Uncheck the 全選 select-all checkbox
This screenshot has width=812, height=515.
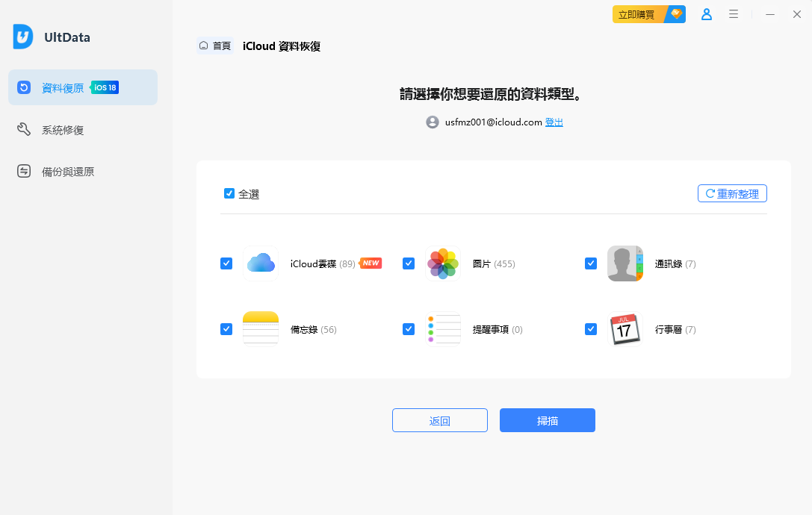(x=229, y=193)
